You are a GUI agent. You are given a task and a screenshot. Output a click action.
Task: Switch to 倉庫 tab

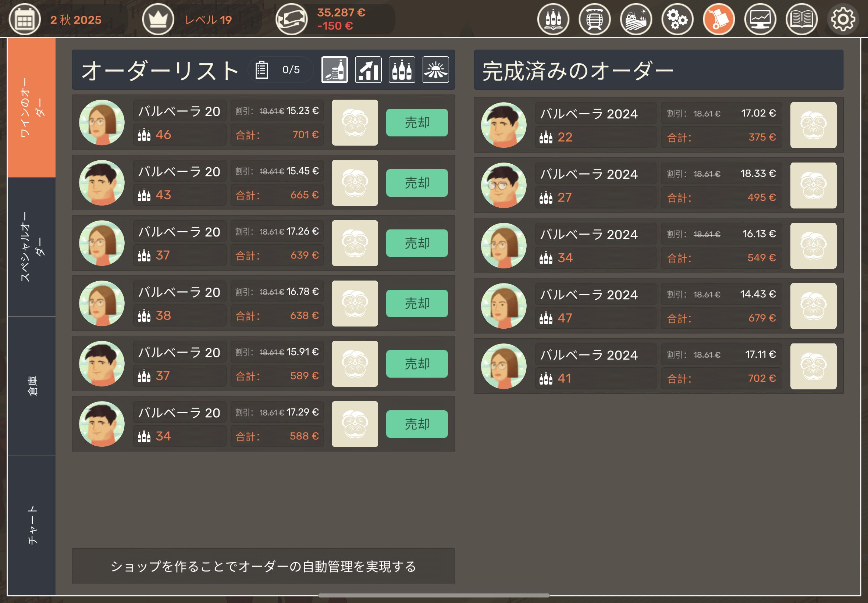32,386
